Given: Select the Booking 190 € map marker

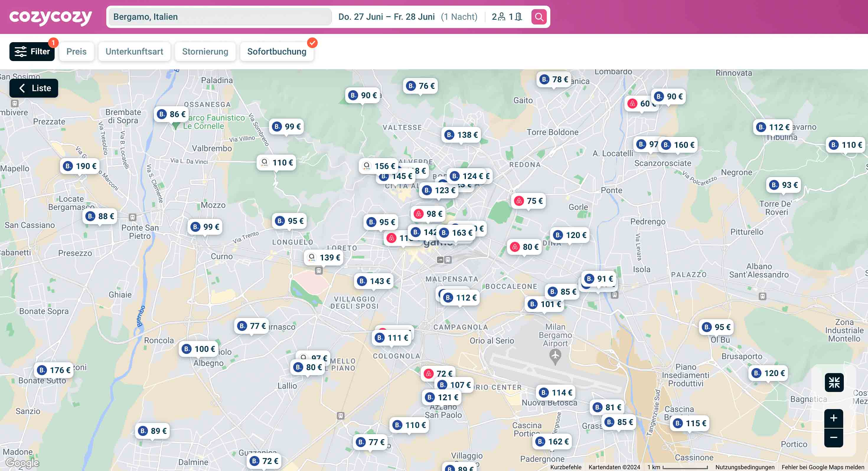Looking at the screenshot, I should (80, 166).
